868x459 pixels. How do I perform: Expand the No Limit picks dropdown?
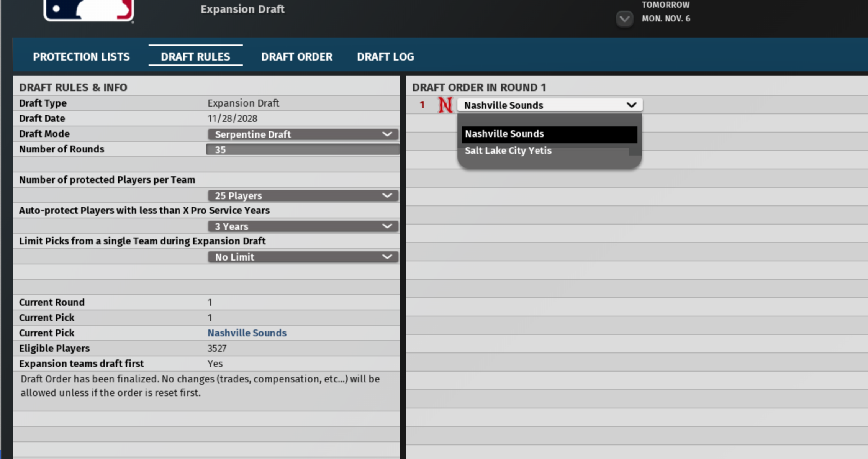[x=303, y=257]
